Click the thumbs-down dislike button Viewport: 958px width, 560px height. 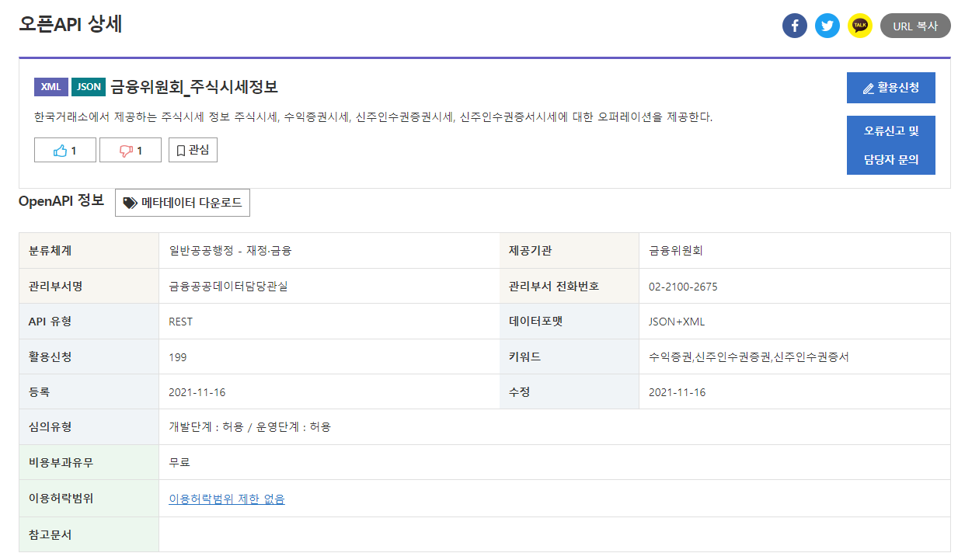[130, 150]
